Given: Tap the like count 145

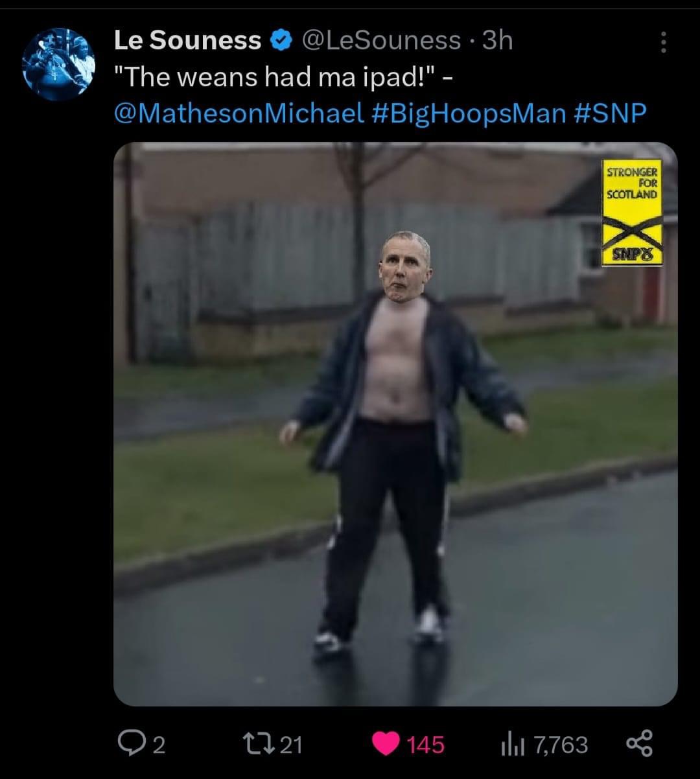Looking at the screenshot, I should coord(426,745).
